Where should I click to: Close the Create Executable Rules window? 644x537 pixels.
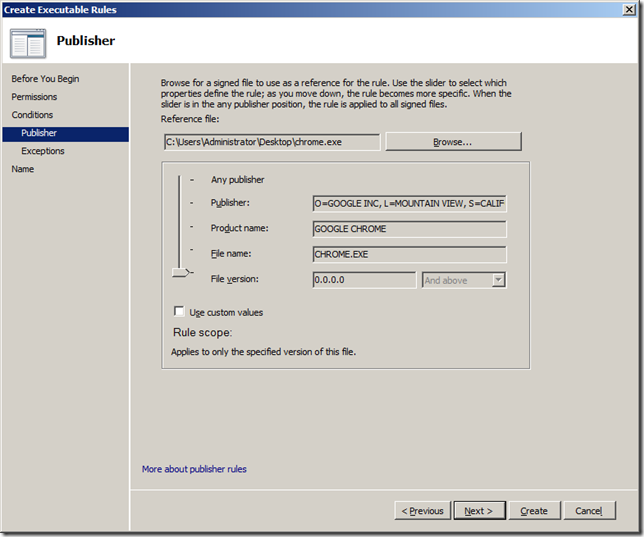coord(628,9)
